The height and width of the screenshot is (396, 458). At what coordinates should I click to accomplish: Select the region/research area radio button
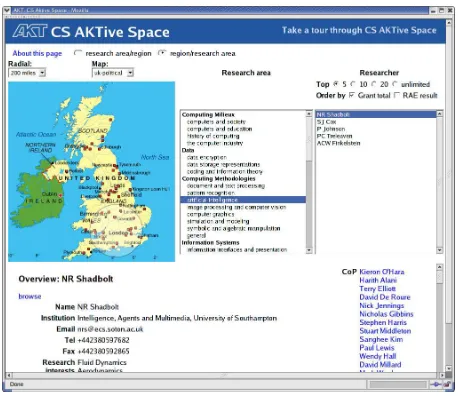(162, 53)
